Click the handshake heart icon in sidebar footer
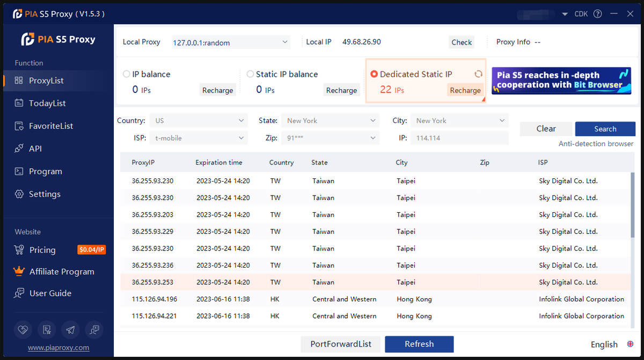 tap(24, 329)
